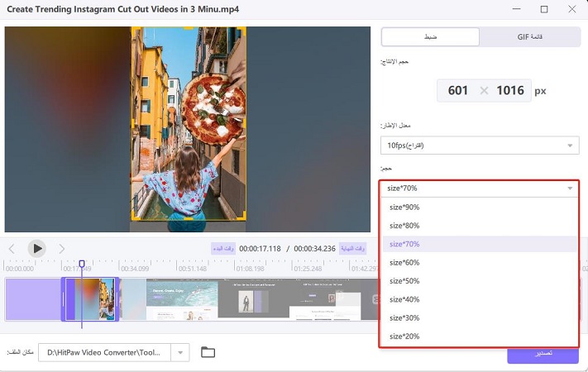Viewport: 588px width, 372px height.
Task: Click the 01:08.198 ruler mark
Action: point(250,269)
